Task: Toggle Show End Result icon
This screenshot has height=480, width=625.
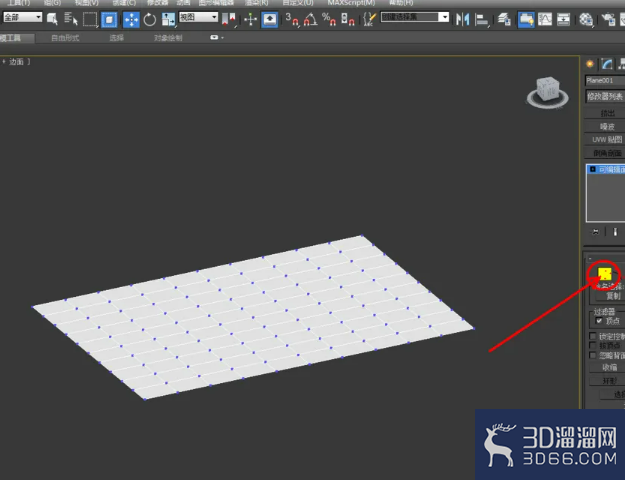Action: tap(615, 232)
